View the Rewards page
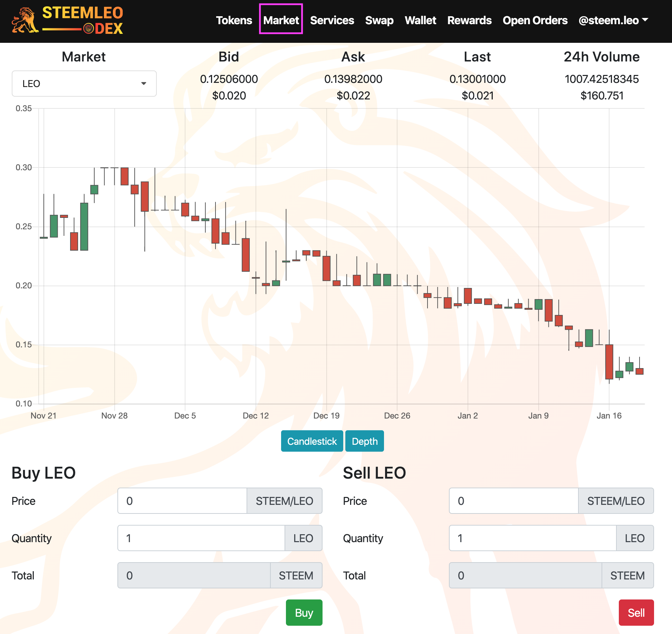This screenshot has height=634, width=672. [469, 20]
